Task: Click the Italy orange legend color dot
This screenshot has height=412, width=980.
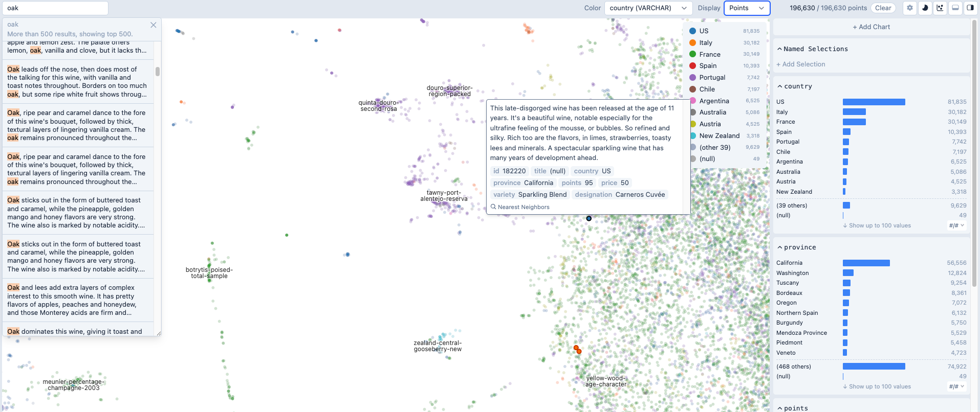Action: pyautogui.click(x=692, y=43)
